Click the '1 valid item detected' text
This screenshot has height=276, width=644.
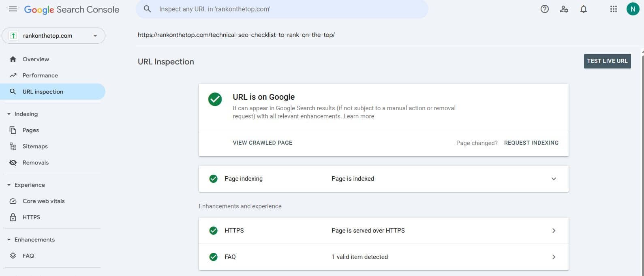359,257
